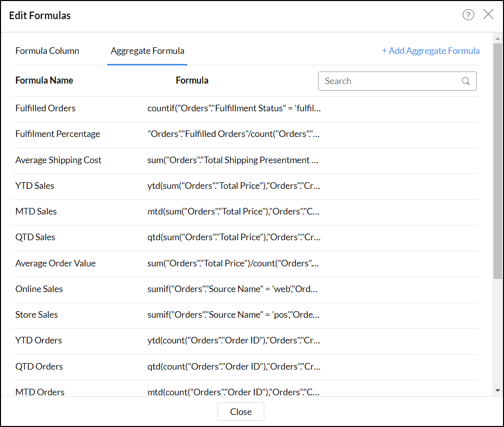Select the QTD Orders formula row
The width and height of the screenshot is (504, 427).
click(x=39, y=367)
